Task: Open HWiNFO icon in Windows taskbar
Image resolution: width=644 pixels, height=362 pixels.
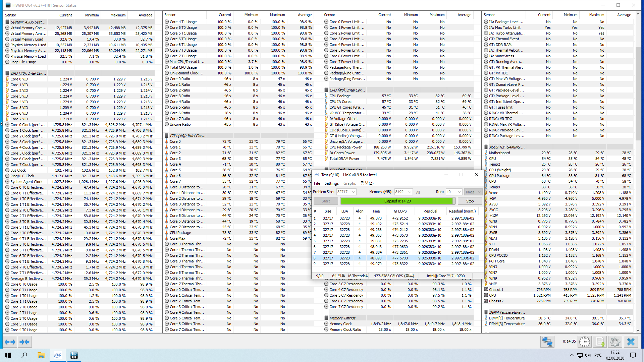Action: click(x=74, y=355)
